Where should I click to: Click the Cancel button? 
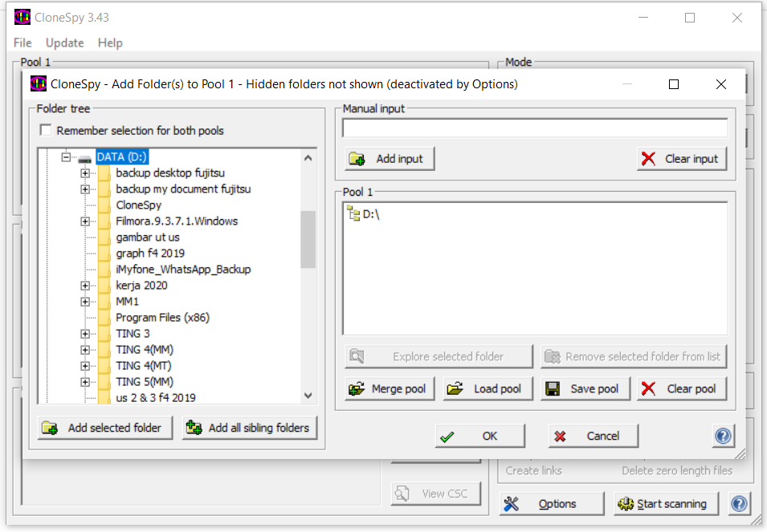pyautogui.click(x=594, y=436)
